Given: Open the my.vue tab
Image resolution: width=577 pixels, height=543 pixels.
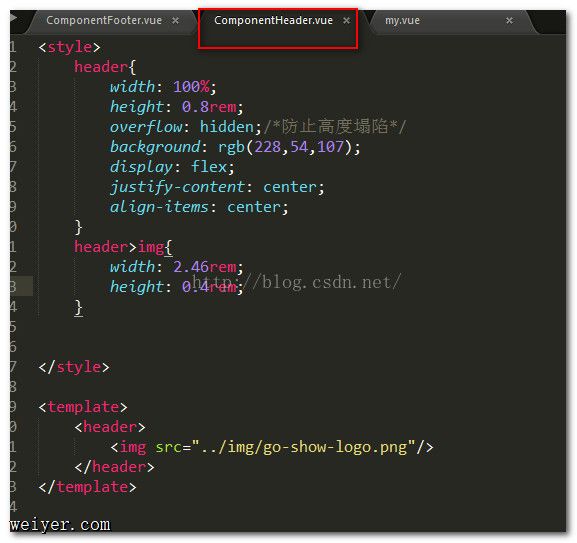Looking at the screenshot, I should pos(402,20).
